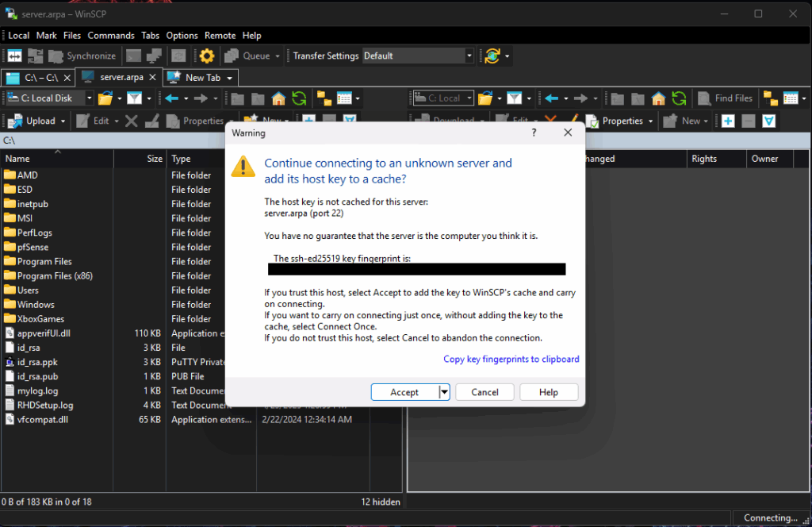Click the Accept button in Warning dialog
The width and height of the screenshot is (812, 527).
click(x=404, y=392)
